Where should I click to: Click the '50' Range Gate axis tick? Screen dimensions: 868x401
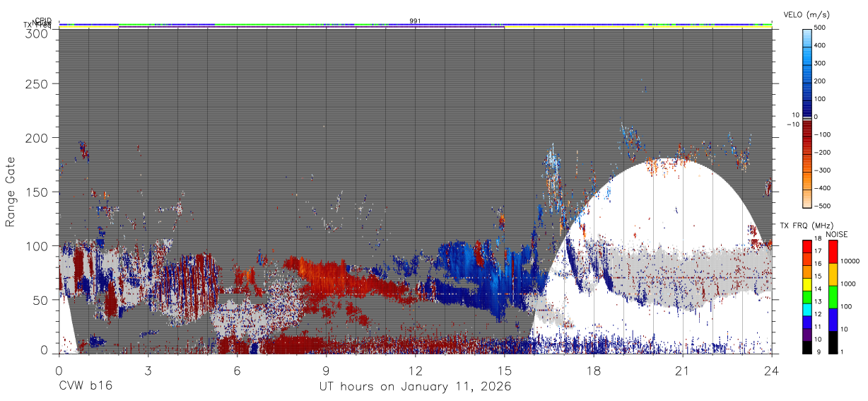(x=40, y=300)
